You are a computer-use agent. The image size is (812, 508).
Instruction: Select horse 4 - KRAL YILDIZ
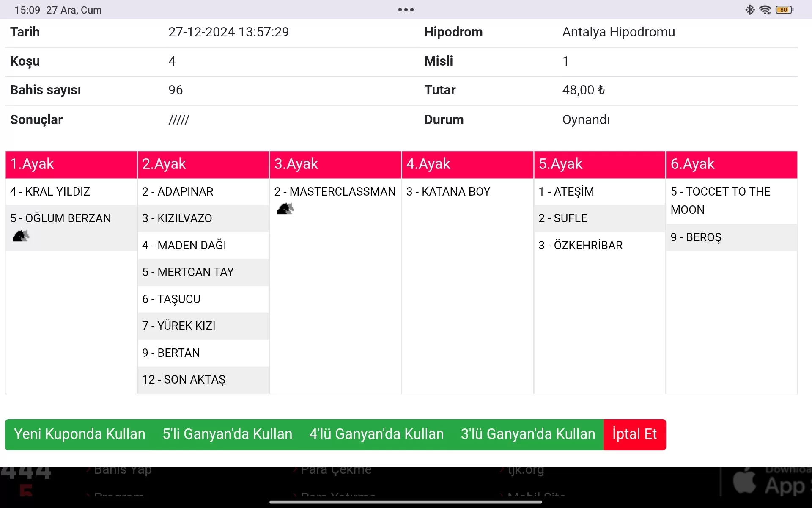coord(50,192)
